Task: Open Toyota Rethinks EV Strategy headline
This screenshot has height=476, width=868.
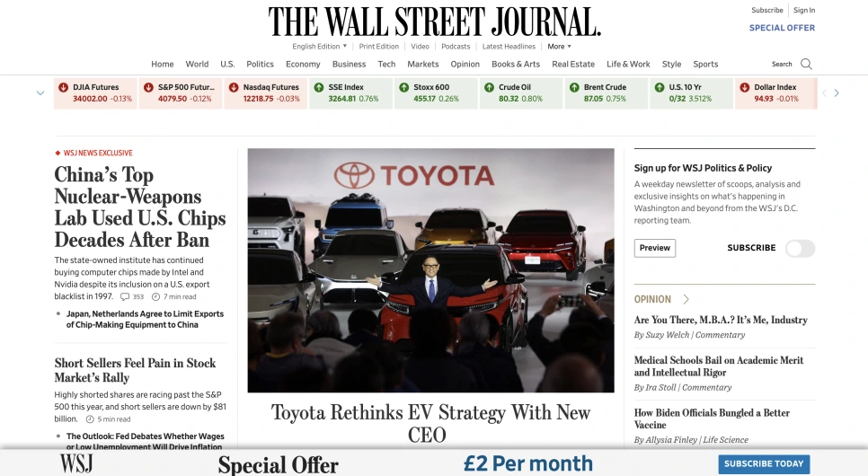Action: tap(430, 423)
